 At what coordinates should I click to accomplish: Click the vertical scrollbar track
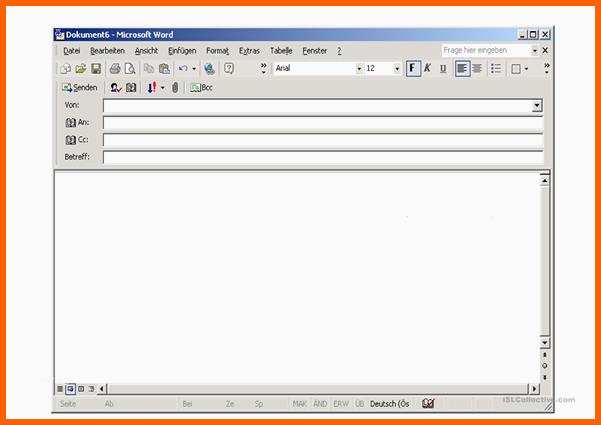(544, 260)
